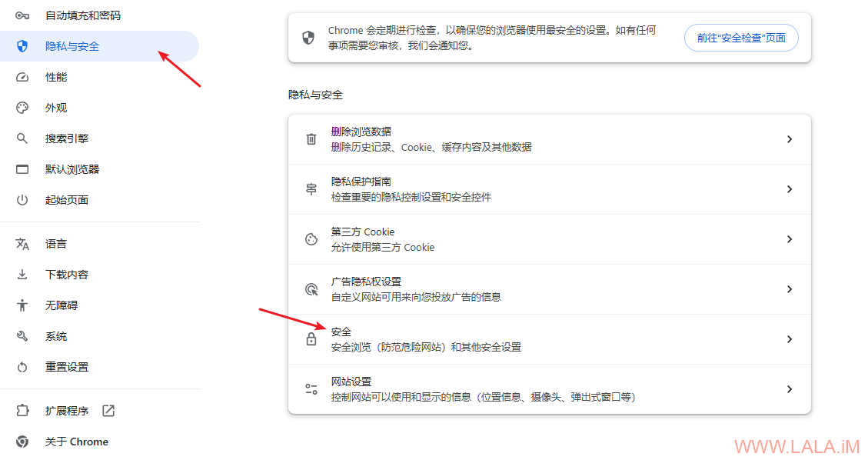Click the power icon next to 起始页面
This screenshot has width=868, height=460.
tap(22, 200)
